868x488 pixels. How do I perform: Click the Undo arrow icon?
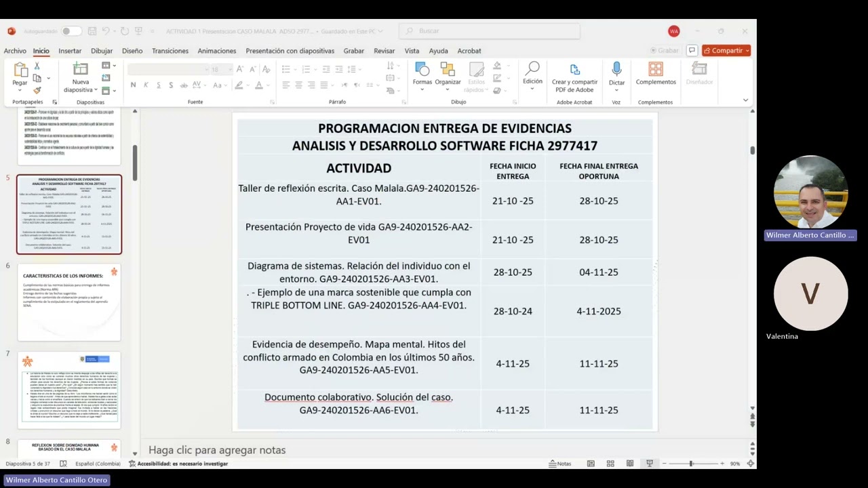coord(107,31)
